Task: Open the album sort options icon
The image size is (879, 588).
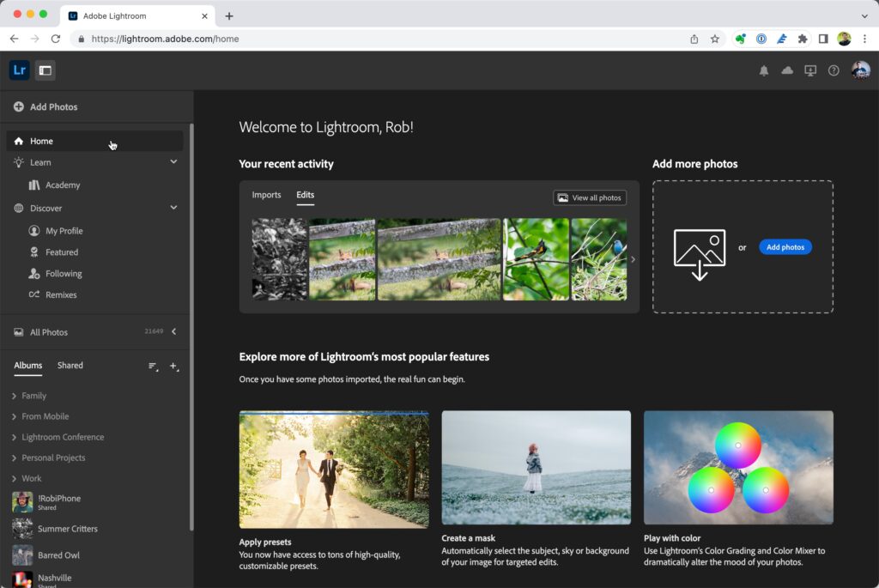Action: pyautogui.click(x=153, y=366)
